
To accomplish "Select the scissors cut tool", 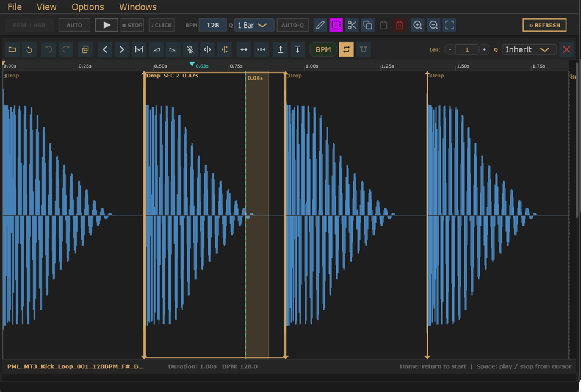I will pos(352,25).
